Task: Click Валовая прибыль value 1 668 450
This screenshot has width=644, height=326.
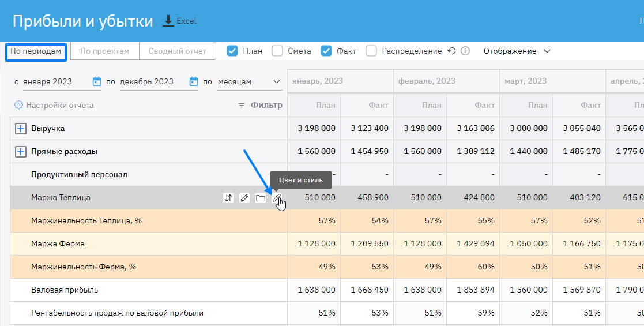Action: tap(370, 290)
